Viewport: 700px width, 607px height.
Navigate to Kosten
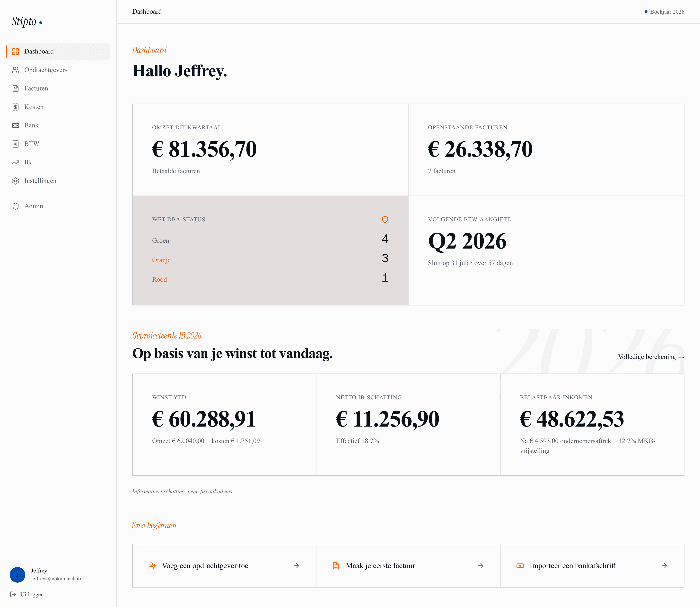pyautogui.click(x=58, y=107)
